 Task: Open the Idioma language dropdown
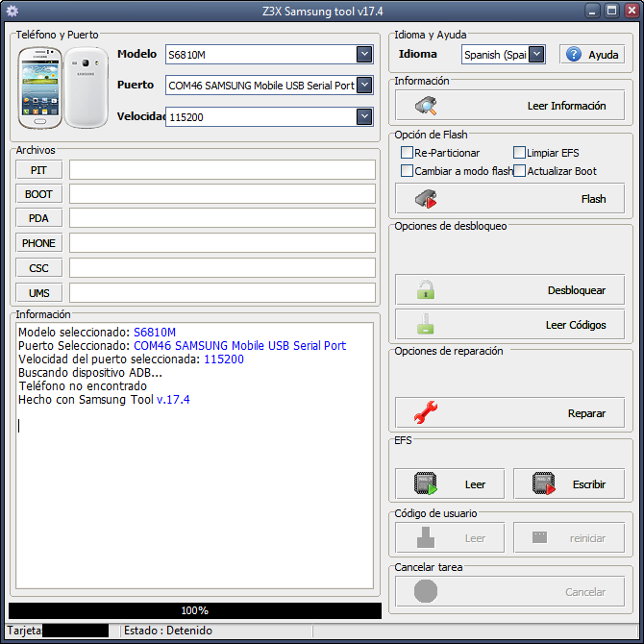pyautogui.click(x=536, y=55)
